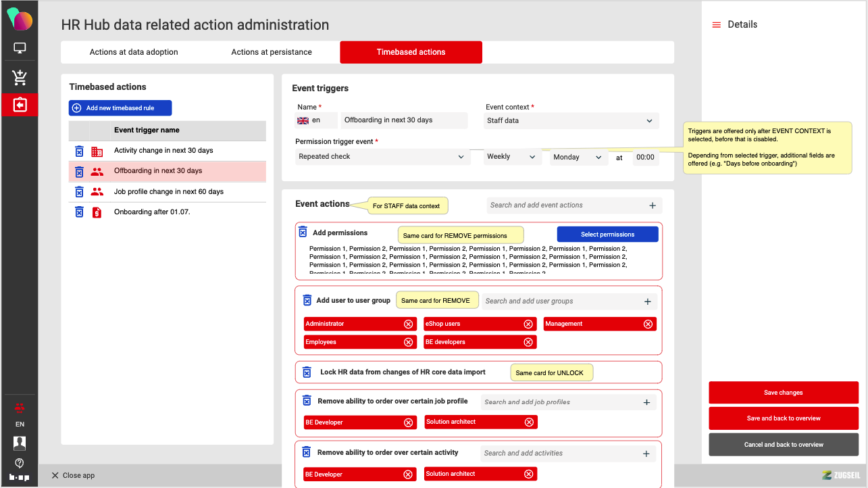Click the monitor icon in left sidebar
The height and width of the screenshot is (488, 868).
[20, 49]
